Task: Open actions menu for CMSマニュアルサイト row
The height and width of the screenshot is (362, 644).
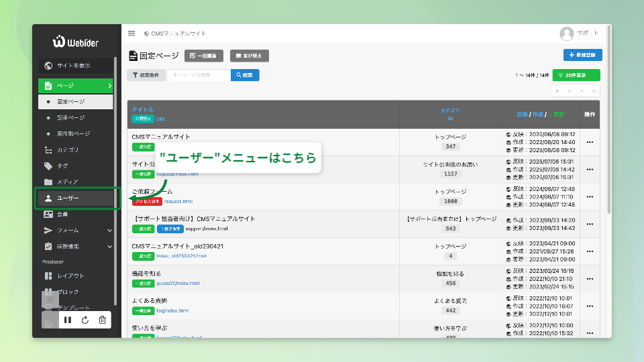Action: tap(590, 141)
